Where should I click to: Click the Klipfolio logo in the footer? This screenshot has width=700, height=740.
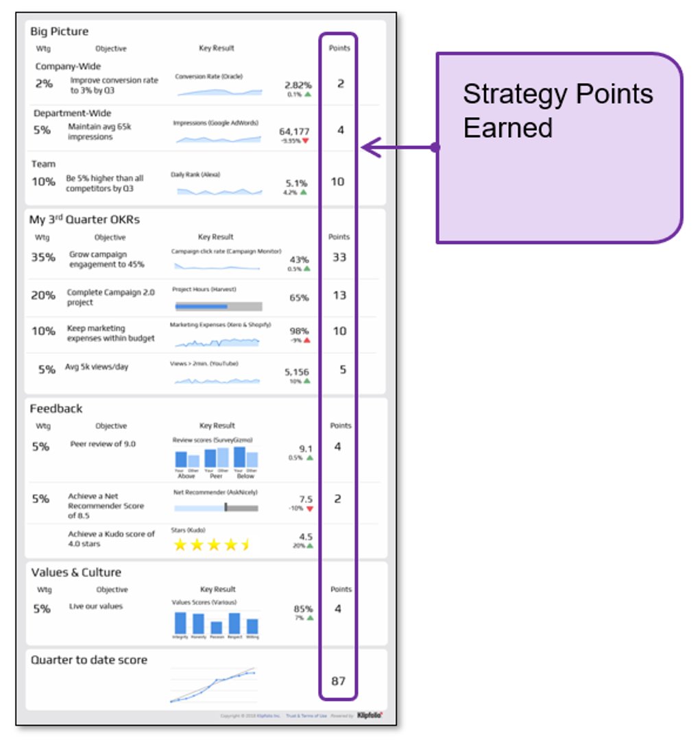(x=370, y=715)
